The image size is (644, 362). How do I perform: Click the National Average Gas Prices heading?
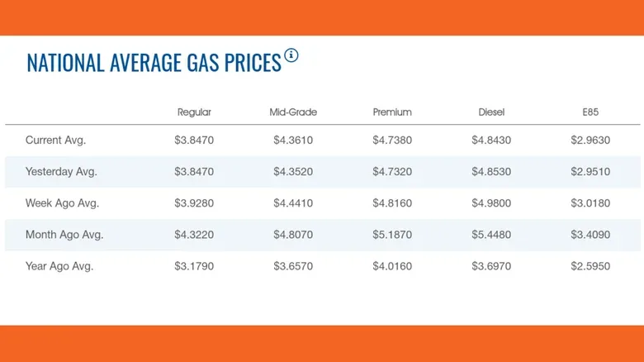pyautogui.click(x=154, y=63)
